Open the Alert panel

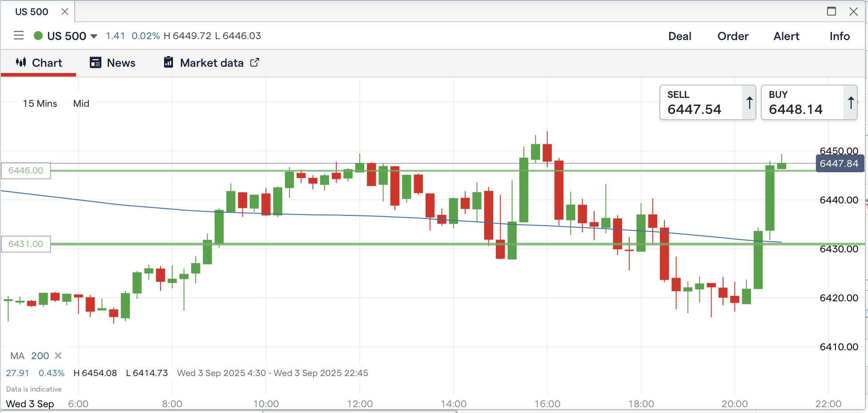[786, 36]
